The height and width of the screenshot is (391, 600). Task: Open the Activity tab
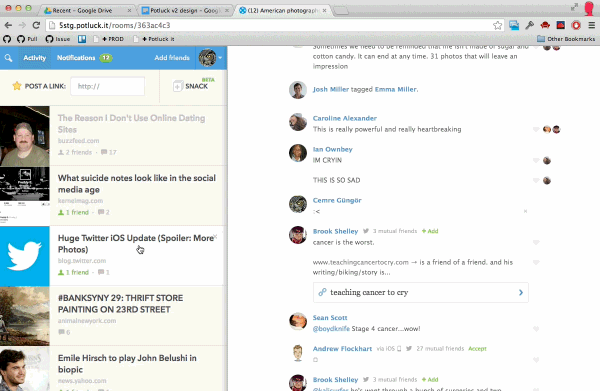tap(34, 58)
